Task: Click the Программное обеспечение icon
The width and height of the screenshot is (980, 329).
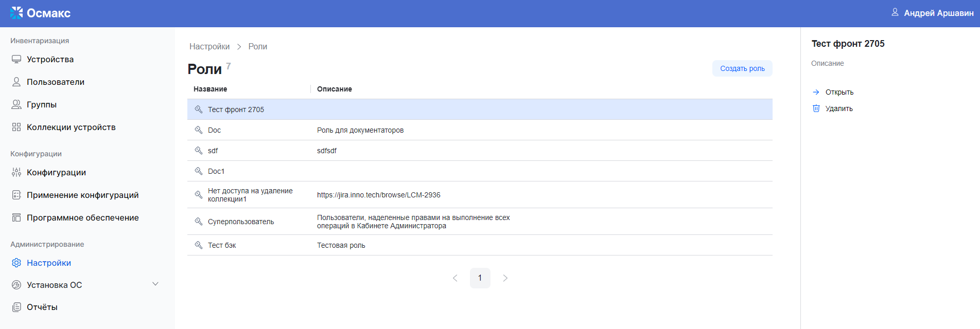Action: (x=16, y=217)
